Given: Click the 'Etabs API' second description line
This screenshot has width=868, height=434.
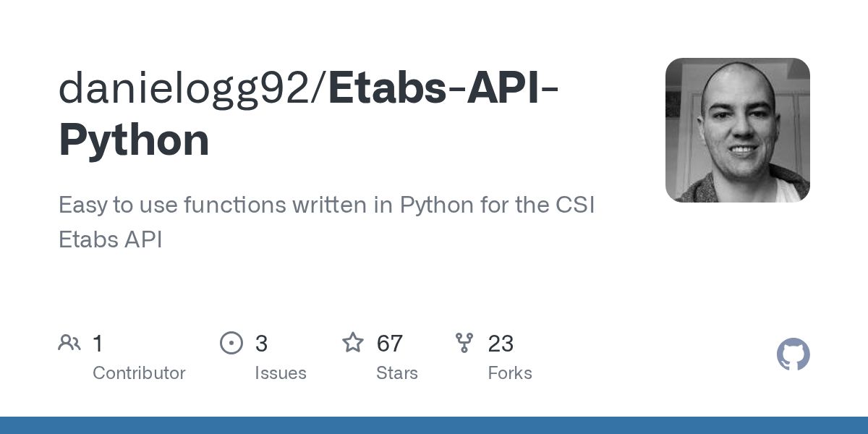Looking at the screenshot, I should [x=110, y=239].
